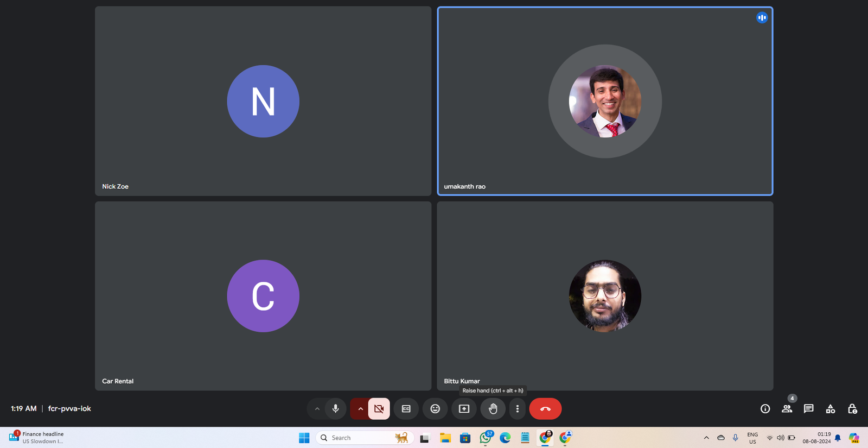Open OneDrive cloud tray icon
868x448 pixels.
(x=721, y=438)
